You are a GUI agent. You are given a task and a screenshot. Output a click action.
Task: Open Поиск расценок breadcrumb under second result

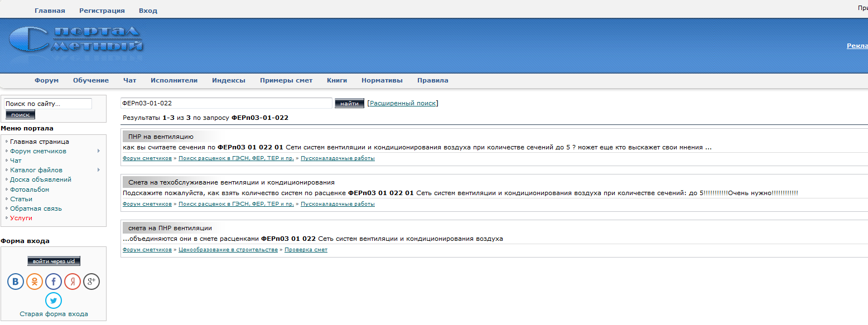pos(236,204)
